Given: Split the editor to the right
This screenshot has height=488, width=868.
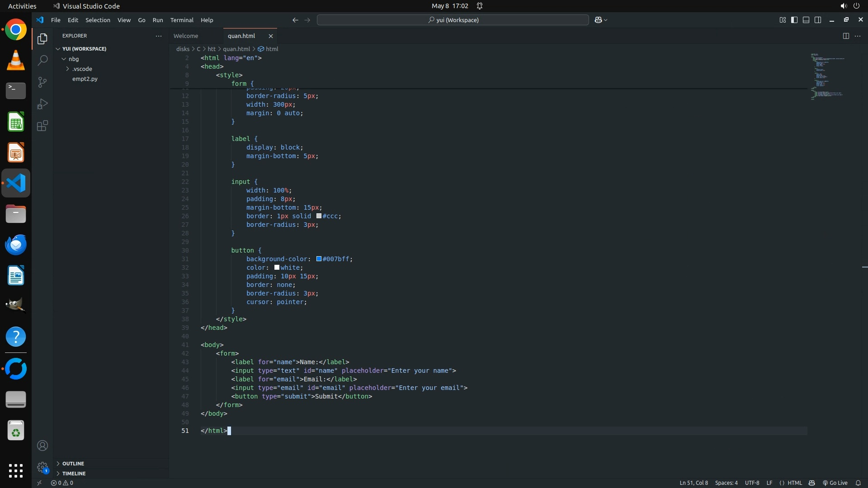Looking at the screenshot, I should 845,36.
